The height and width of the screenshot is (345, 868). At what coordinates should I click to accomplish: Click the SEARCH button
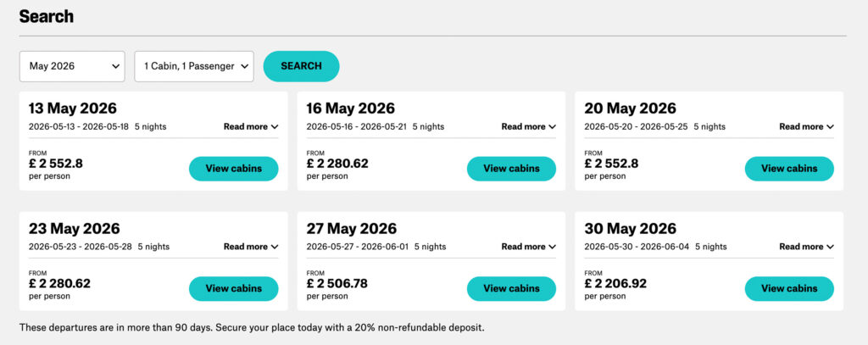point(301,66)
